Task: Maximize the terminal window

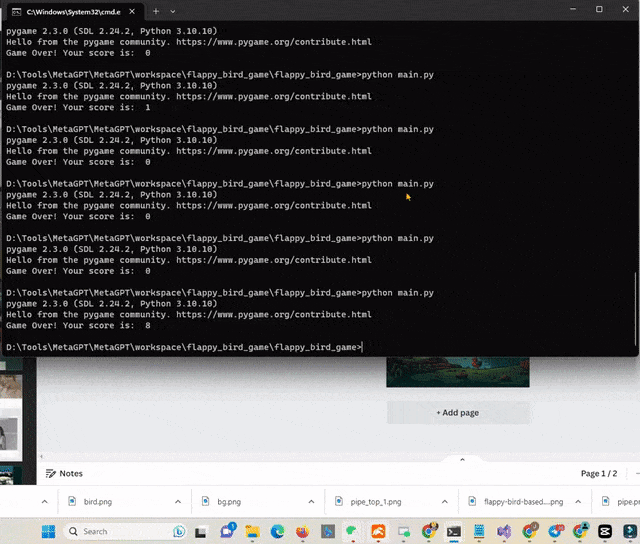Action: click(x=599, y=9)
